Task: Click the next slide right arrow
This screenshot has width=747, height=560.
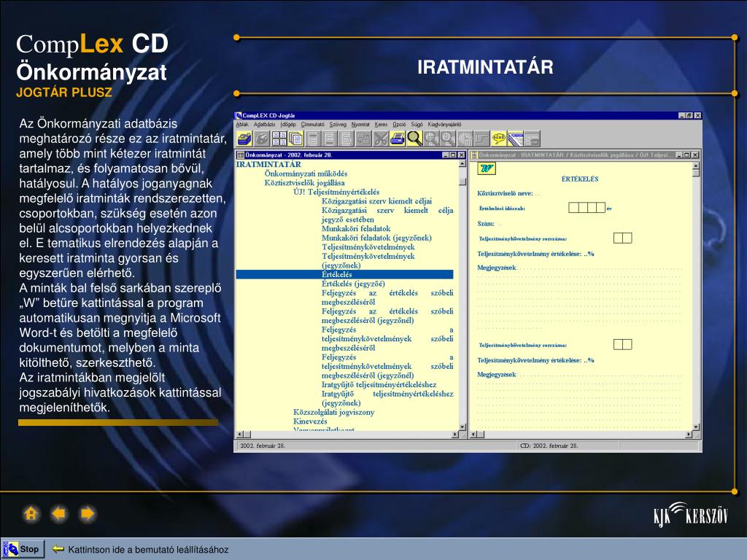Action: 88,514
